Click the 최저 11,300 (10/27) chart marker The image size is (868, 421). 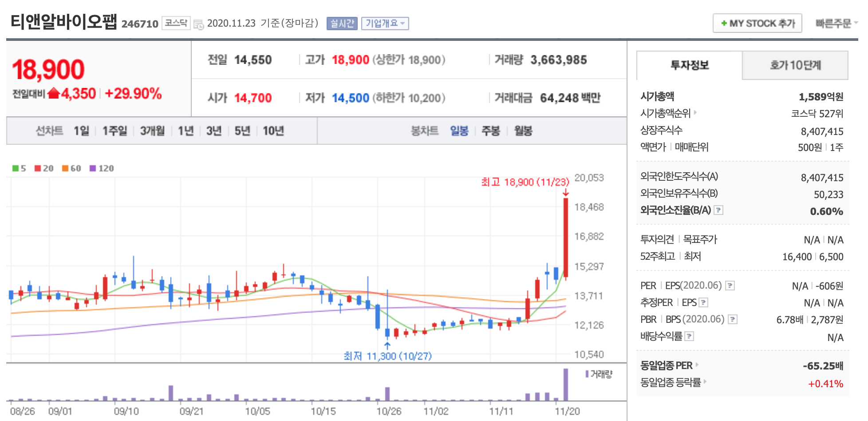387,356
